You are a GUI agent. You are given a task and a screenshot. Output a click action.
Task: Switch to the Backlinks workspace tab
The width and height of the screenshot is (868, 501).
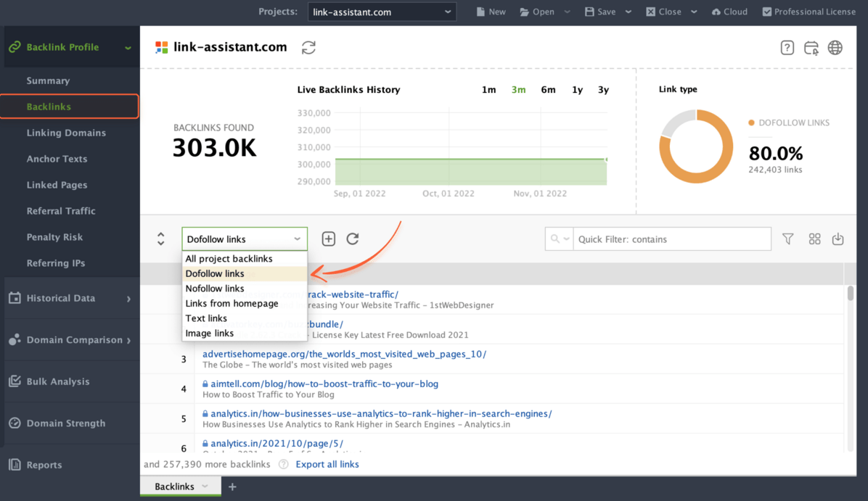click(174, 486)
